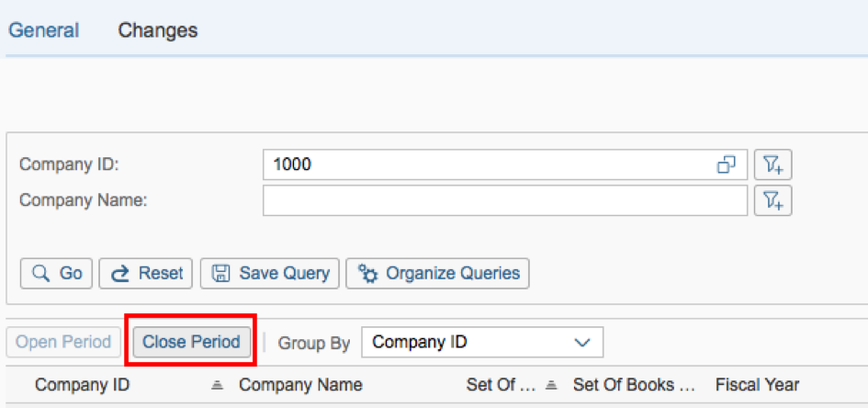Viewport: 868px width, 408px height.
Task: Click the Close Period button
Action: (192, 342)
